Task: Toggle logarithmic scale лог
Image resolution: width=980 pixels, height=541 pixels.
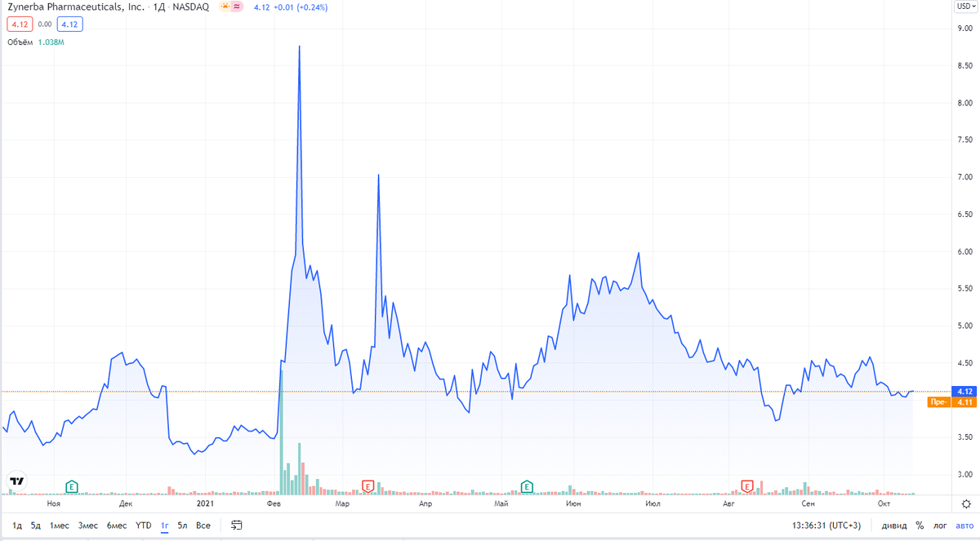Action: 942,525
